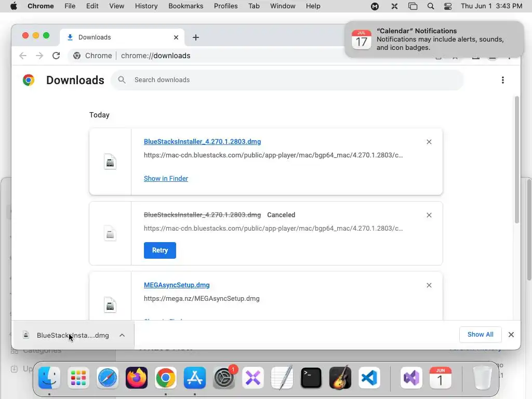Open the Downloads page three-dot menu
This screenshot has height=399, width=532.
[x=503, y=80]
